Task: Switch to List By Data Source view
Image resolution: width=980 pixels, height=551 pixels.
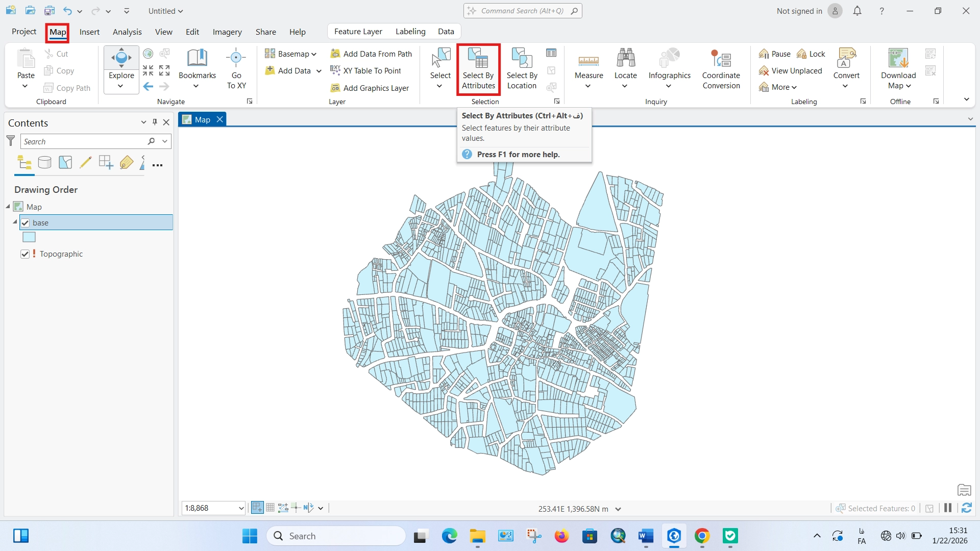Action: point(45,162)
